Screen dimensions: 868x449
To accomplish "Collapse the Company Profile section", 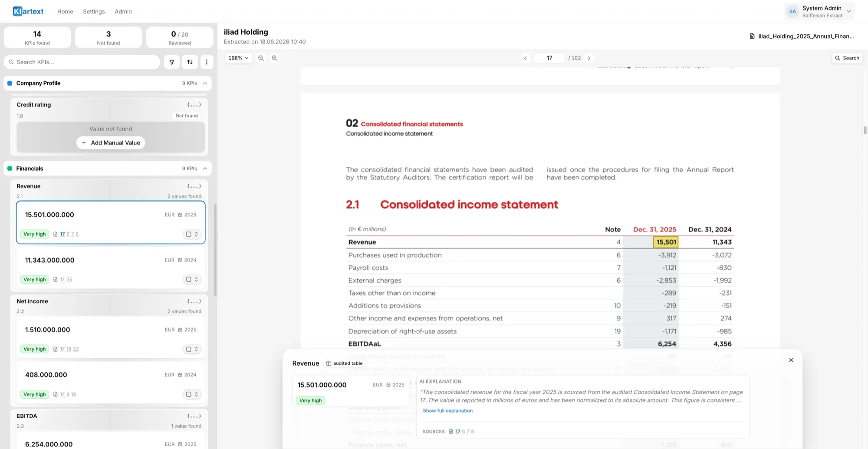I will [205, 83].
